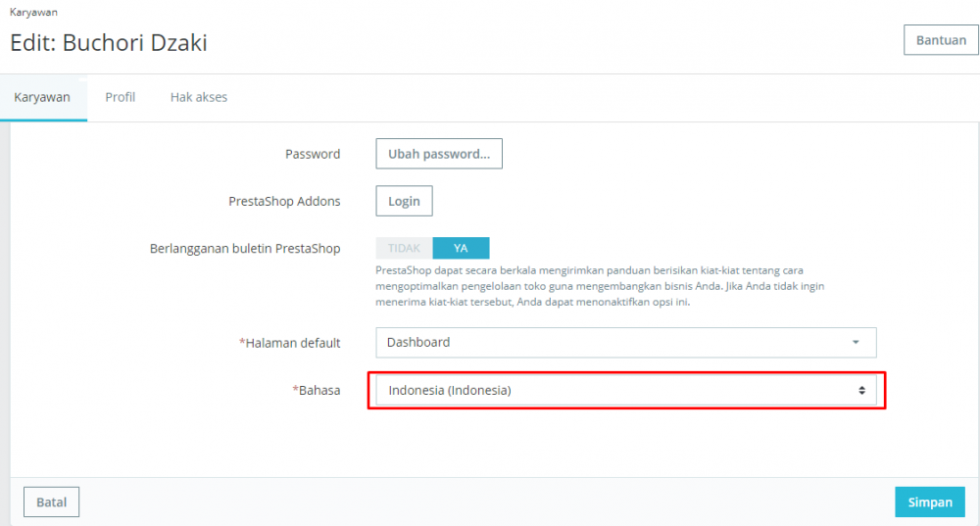Open the Hak akses tab
Viewport: 980px width, 526px height.
(x=199, y=98)
